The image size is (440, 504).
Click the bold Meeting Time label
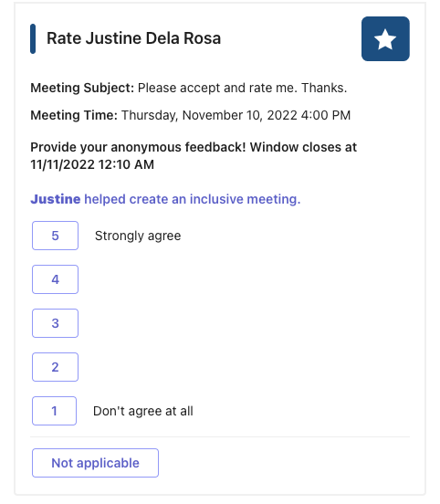(x=74, y=115)
